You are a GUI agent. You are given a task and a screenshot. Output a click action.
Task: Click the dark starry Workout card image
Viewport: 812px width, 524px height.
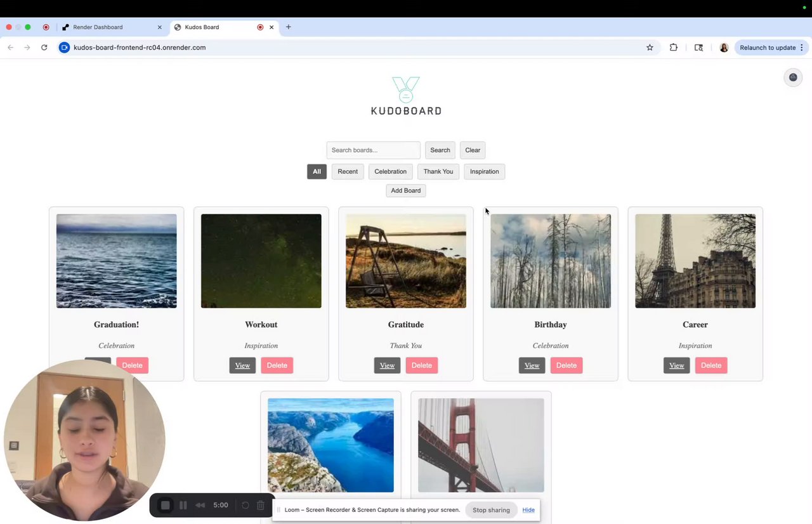261,261
